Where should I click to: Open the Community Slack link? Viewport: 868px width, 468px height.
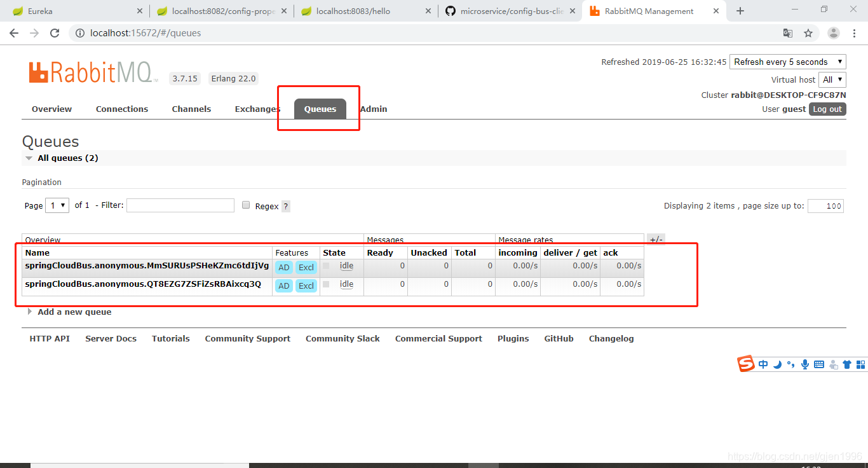coord(342,338)
